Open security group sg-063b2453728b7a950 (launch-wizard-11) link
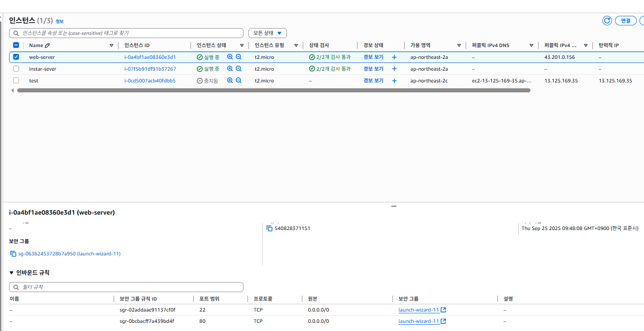 tap(69, 254)
